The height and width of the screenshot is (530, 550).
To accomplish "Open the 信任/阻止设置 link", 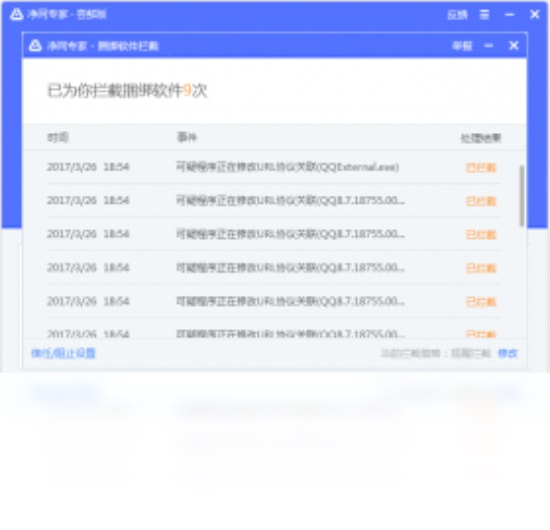I will [63, 353].
